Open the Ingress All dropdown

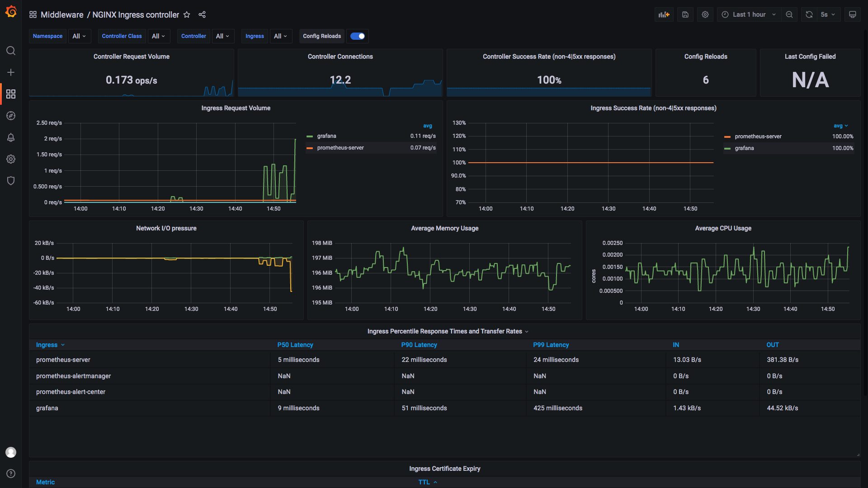281,36
